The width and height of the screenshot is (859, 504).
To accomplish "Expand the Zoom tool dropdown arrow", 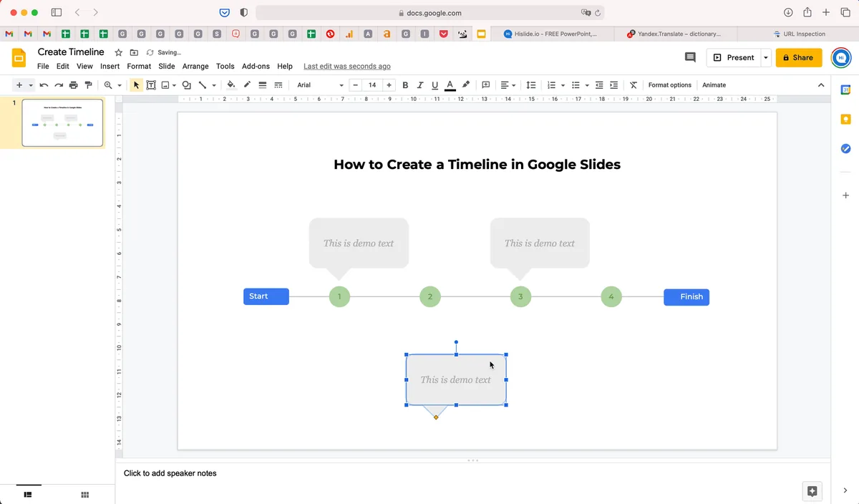I will click(x=120, y=85).
